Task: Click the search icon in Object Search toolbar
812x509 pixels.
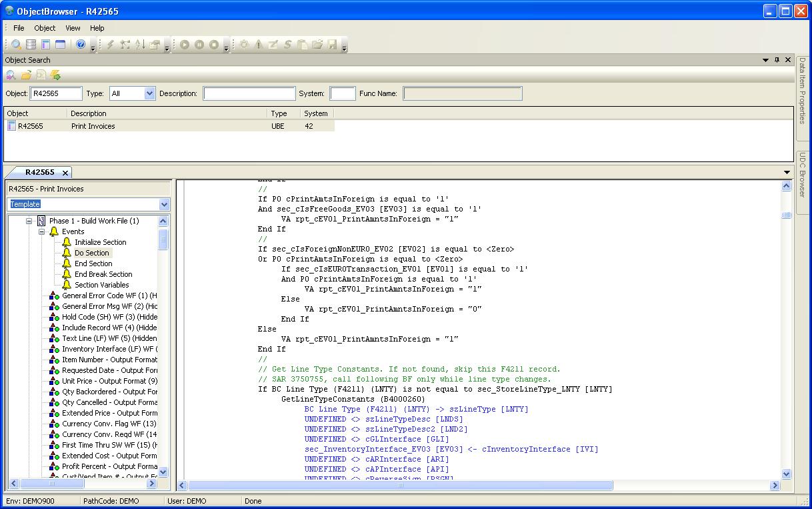Action: click(x=11, y=75)
